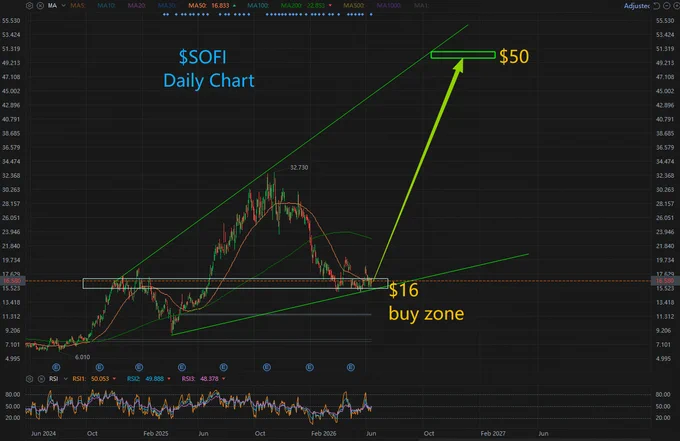Click the Jun 2024 label on time axis
The image size is (680, 441).
pyautogui.click(x=43, y=433)
